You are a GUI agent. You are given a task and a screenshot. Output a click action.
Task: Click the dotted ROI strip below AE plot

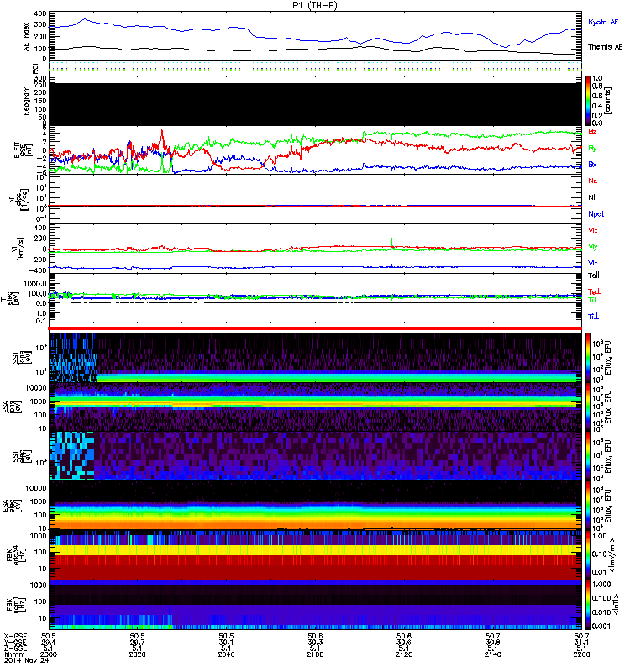[315, 67]
